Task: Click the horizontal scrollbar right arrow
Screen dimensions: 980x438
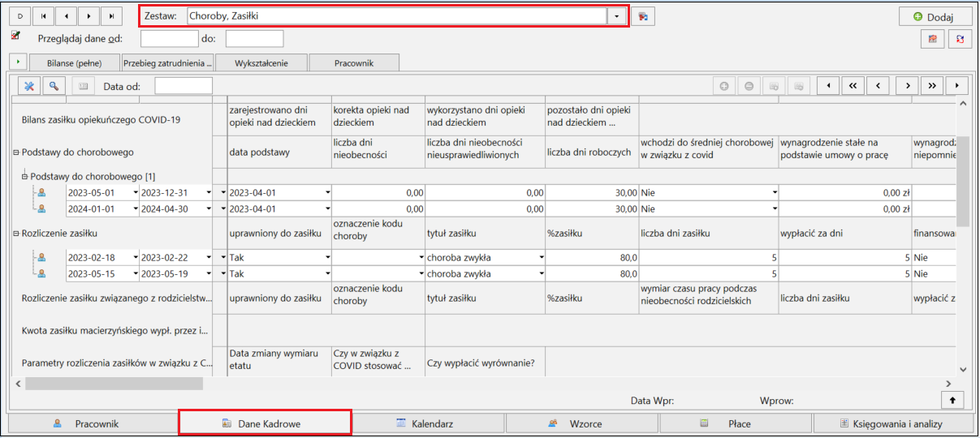Action: 948,383
